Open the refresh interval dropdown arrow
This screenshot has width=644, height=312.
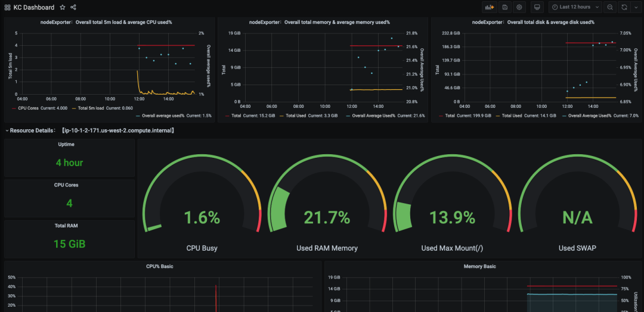636,7
